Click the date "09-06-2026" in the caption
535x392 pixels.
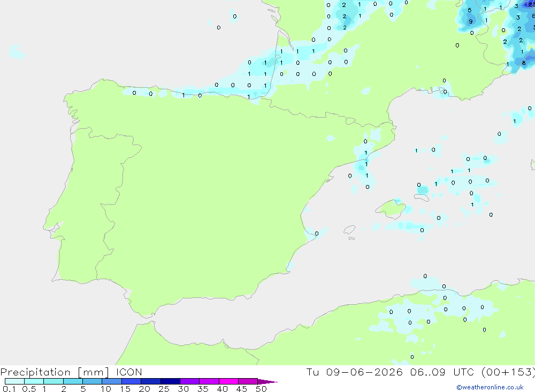click(364, 372)
